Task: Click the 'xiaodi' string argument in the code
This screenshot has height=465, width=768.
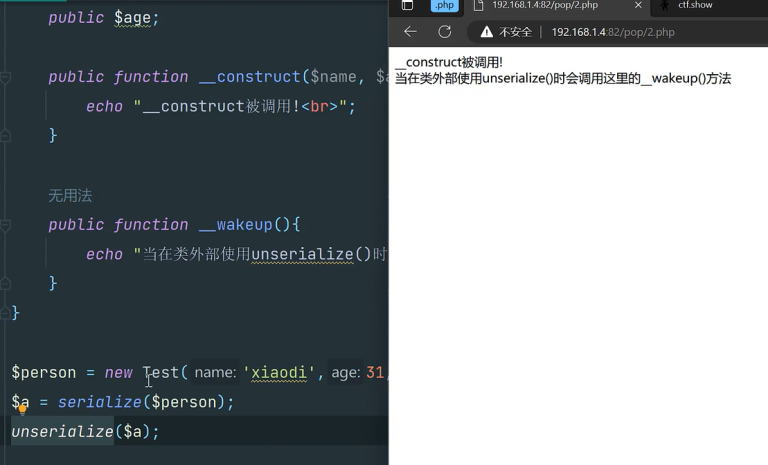Action: coord(279,373)
